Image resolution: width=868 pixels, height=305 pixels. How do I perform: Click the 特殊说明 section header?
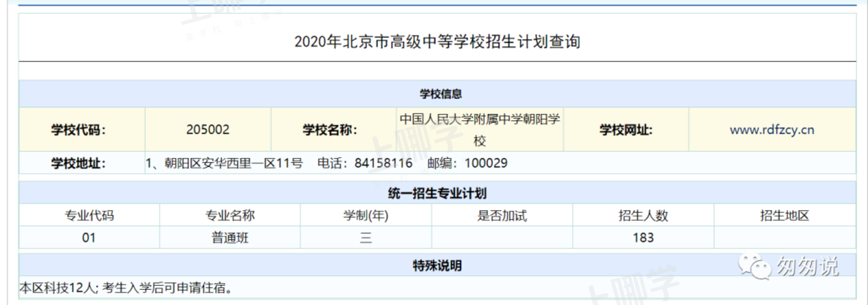[437, 265]
